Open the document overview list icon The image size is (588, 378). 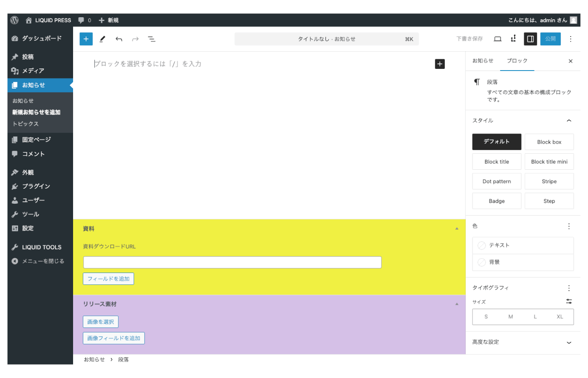pos(152,39)
